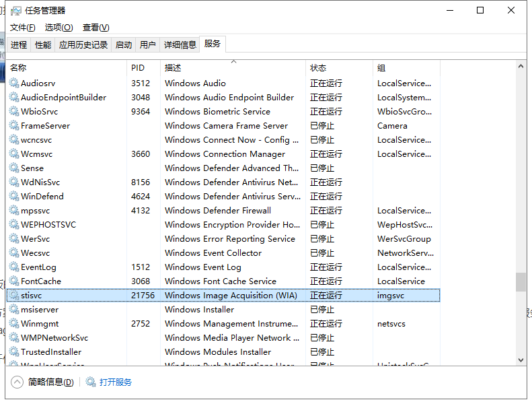This screenshot has width=532, height=404.
Task: Click the 简略信息(D) button text
Action: click(51, 382)
